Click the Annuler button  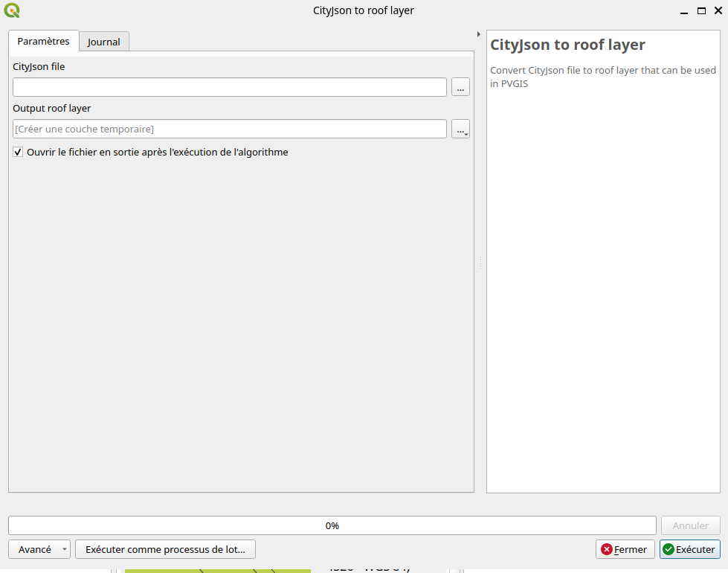pyautogui.click(x=690, y=525)
